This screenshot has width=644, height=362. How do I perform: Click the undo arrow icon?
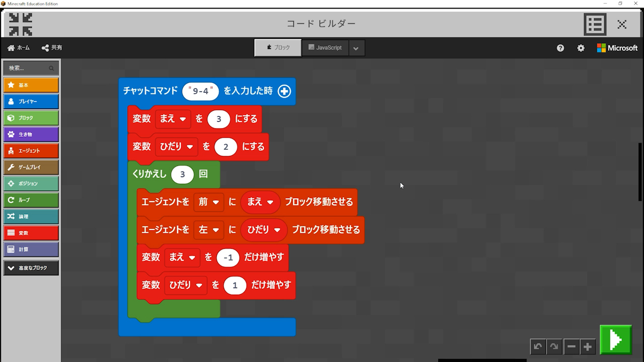538,346
